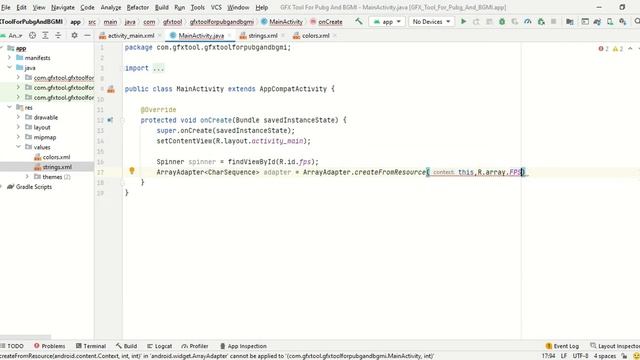
Task: Open the AVD Manager icon
Action: (610, 21)
